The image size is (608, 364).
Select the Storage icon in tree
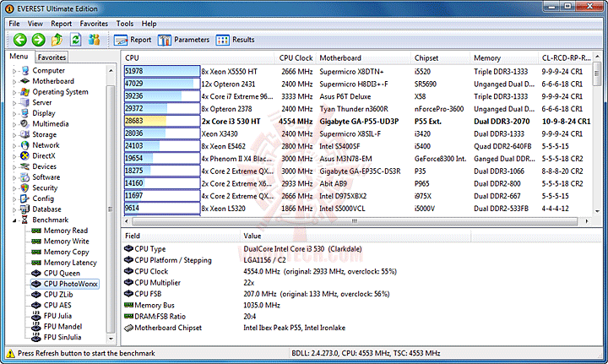[25, 134]
